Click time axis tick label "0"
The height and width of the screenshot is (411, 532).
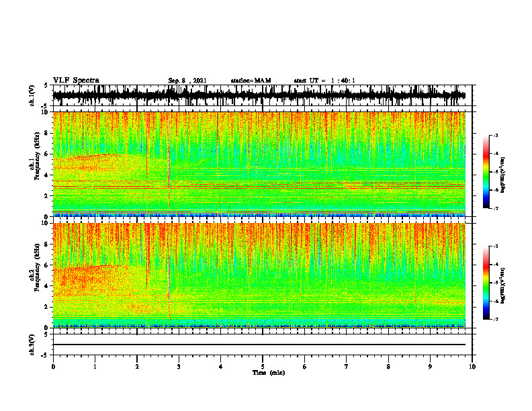(53, 367)
